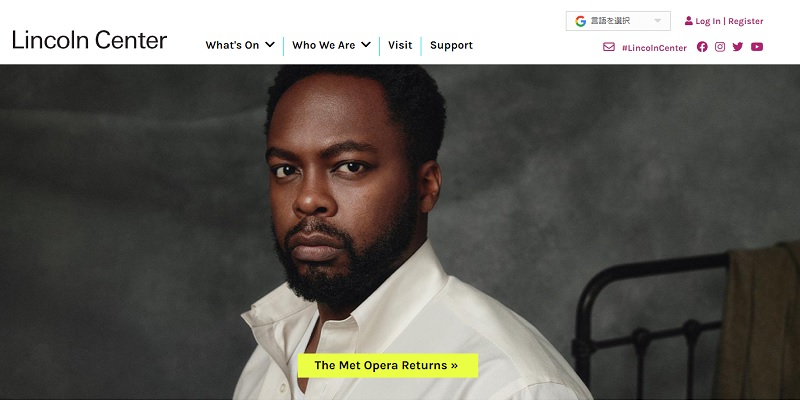Click the Lincoln Center logo
This screenshot has width=800, height=405.
(89, 40)
